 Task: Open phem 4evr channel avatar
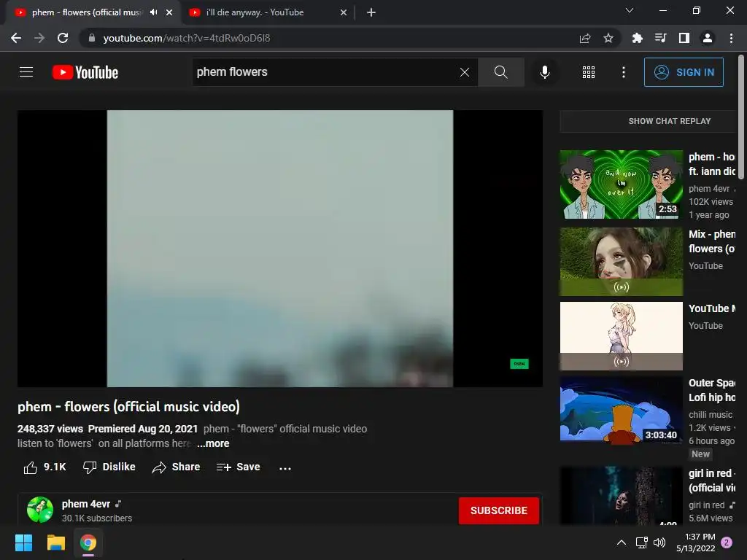(40, 510)
